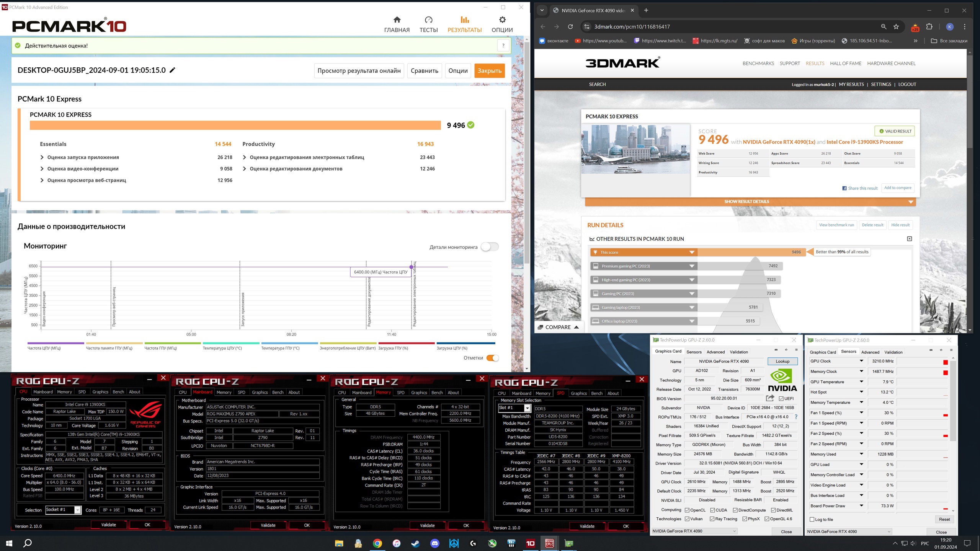Open CPU-Z taskbar icon

pyautogui.click(x=550, y=543)
